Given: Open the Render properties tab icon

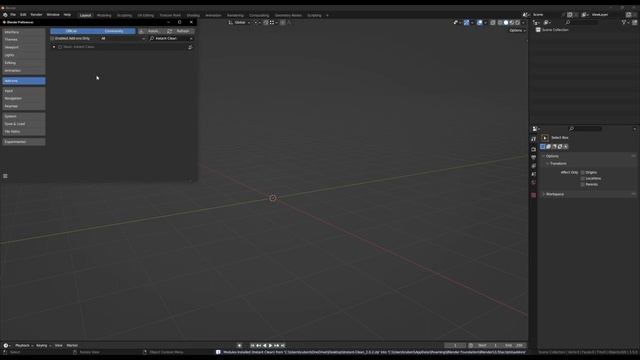Looking at the screenshot, I should coord(533,149).
